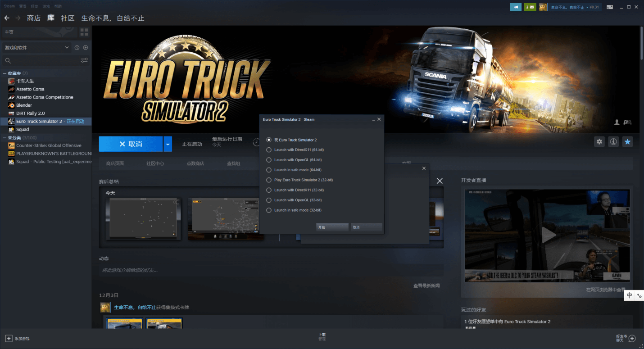Select Launch with DirectX11 (64-bit)
644x349 pixels.
pos(269,150)
